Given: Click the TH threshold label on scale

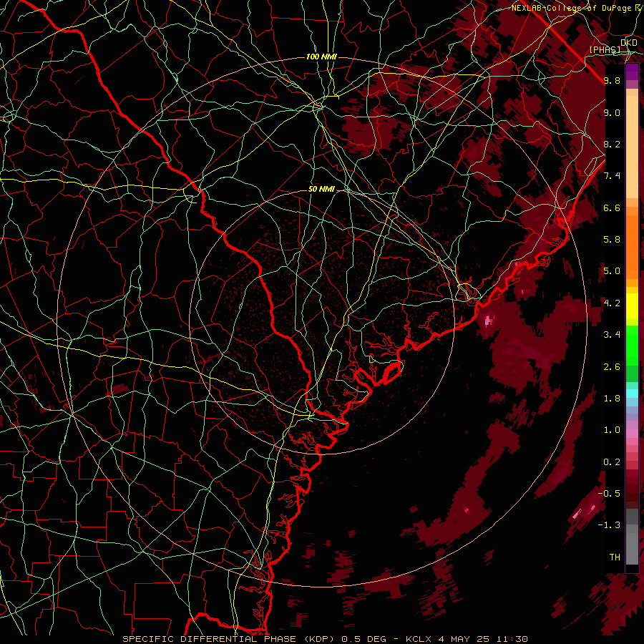Looking at the screenshot, I should [x=615, y=557].
